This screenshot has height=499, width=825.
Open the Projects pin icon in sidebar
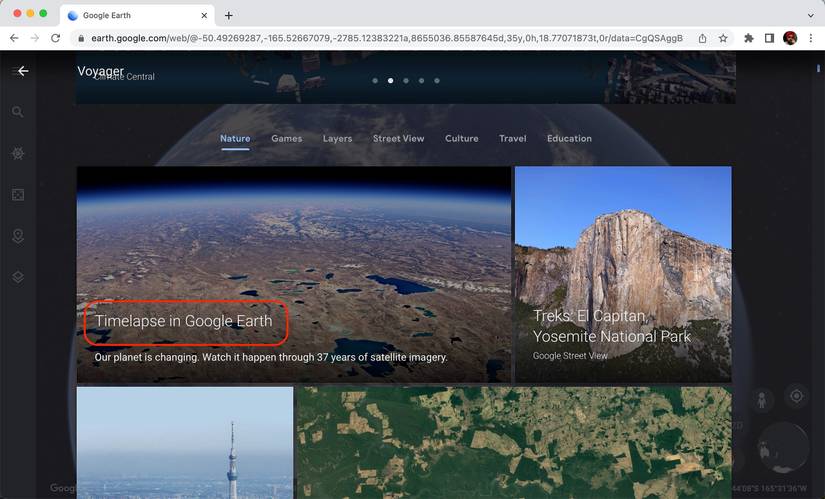(18, 236)
